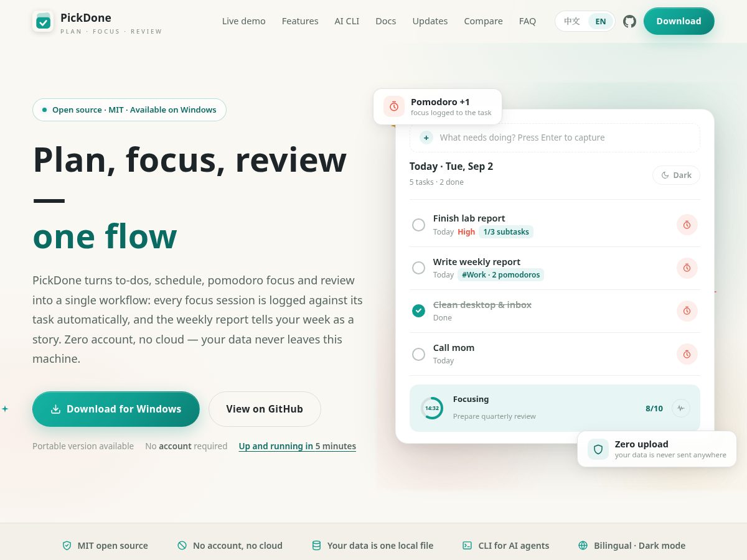Click the Finish lab report title
747x560 pixels.
(x=469, y=218)
